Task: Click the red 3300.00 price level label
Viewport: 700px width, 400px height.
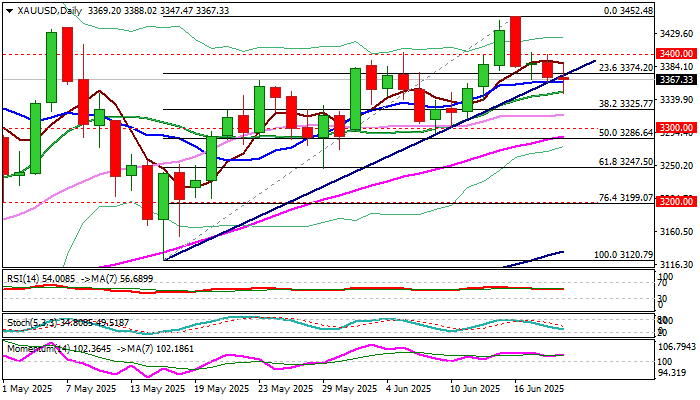Action: [676, 128]
